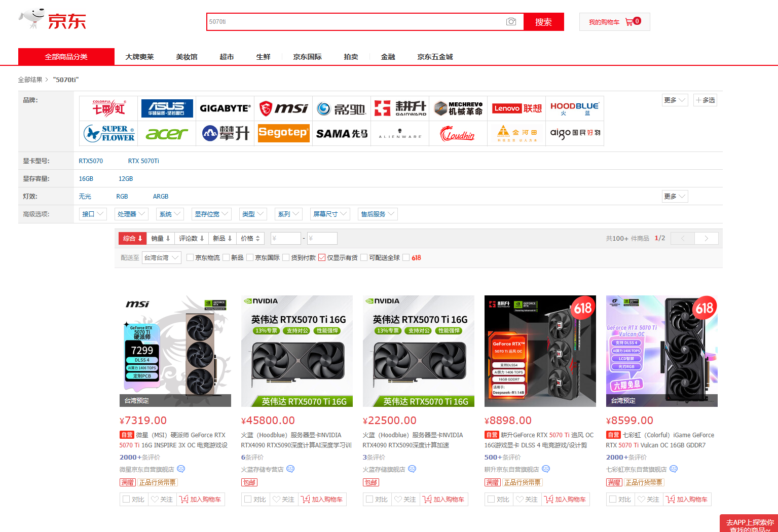Add 耕升 ¥8898 product to cart
The height and width of the screenshot is (532, 778).
coord(566,499)
